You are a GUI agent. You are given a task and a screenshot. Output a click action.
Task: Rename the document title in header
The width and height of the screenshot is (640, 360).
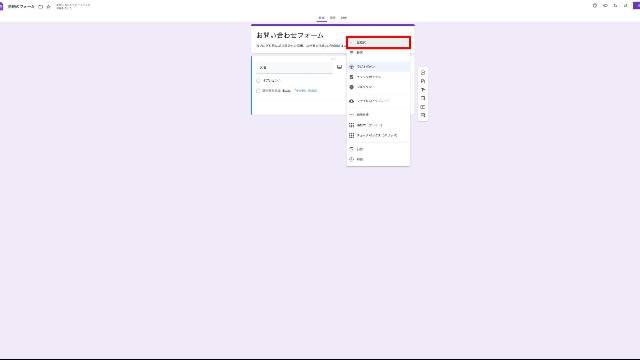tap(21, 7)
